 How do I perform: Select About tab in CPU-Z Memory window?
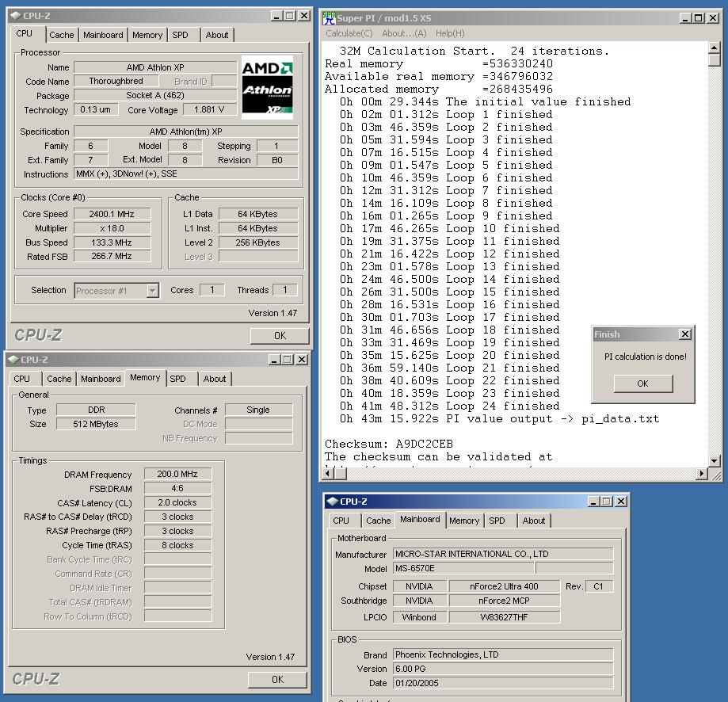pyautogui.click(x=215, y=379)
